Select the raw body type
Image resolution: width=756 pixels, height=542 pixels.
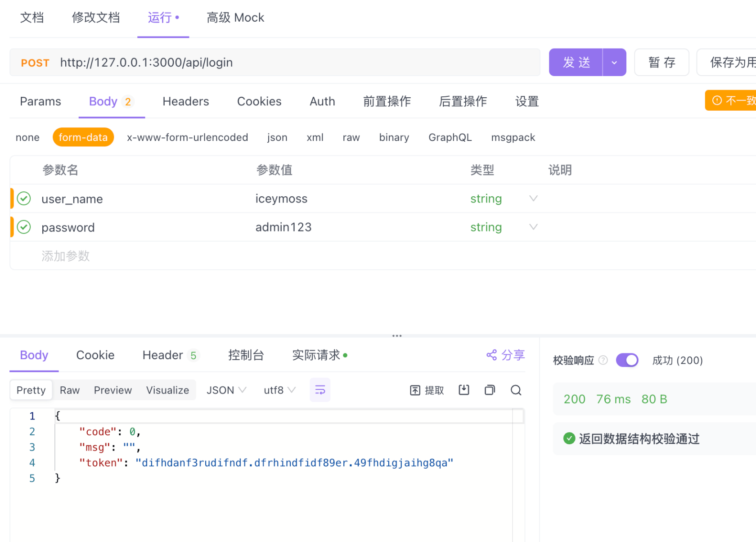coord(351,137)
